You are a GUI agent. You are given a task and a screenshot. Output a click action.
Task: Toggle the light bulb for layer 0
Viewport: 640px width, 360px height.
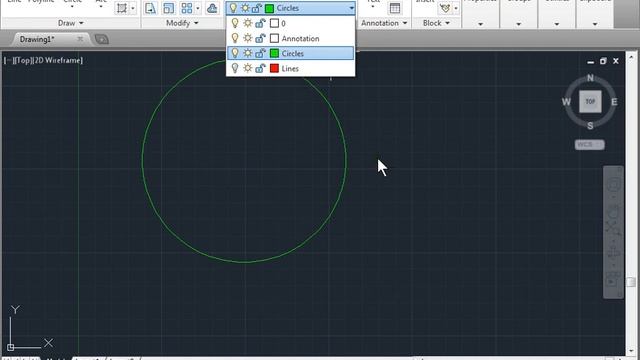coord(235,23)
